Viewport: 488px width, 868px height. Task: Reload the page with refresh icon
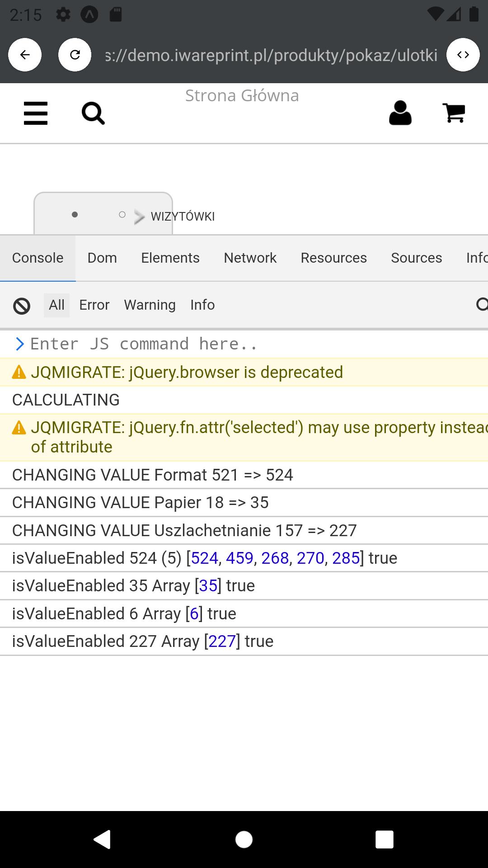(75, 55)
